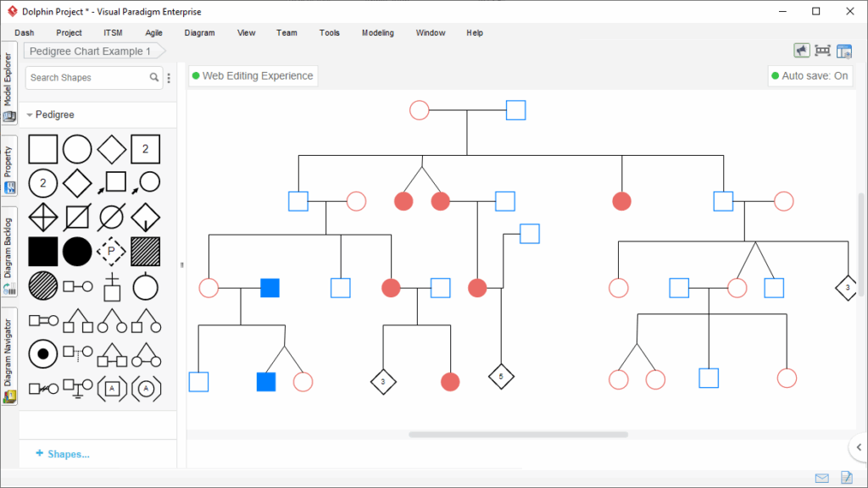Open the Diagram Backlog side tab

pyautogui.click(x=8, y=252)
